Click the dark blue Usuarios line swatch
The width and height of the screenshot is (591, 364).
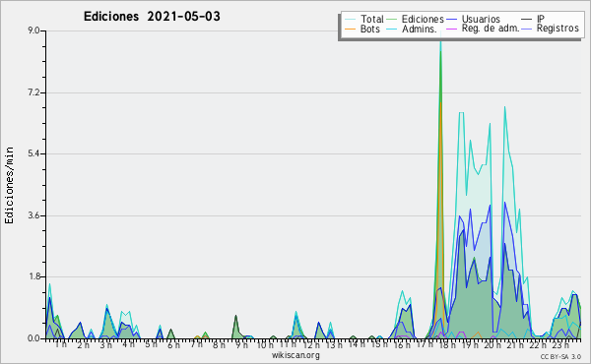point(451,19)
